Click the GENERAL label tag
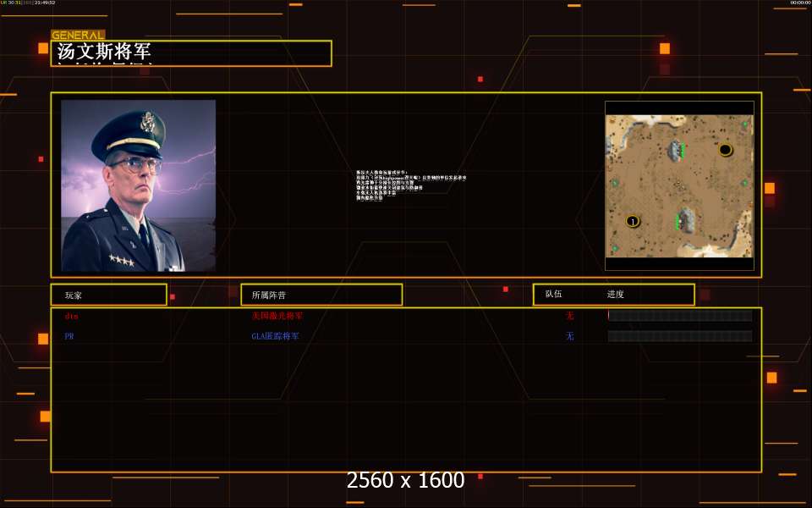The width and height of the screenshot is (812, 508). [78, 36]
